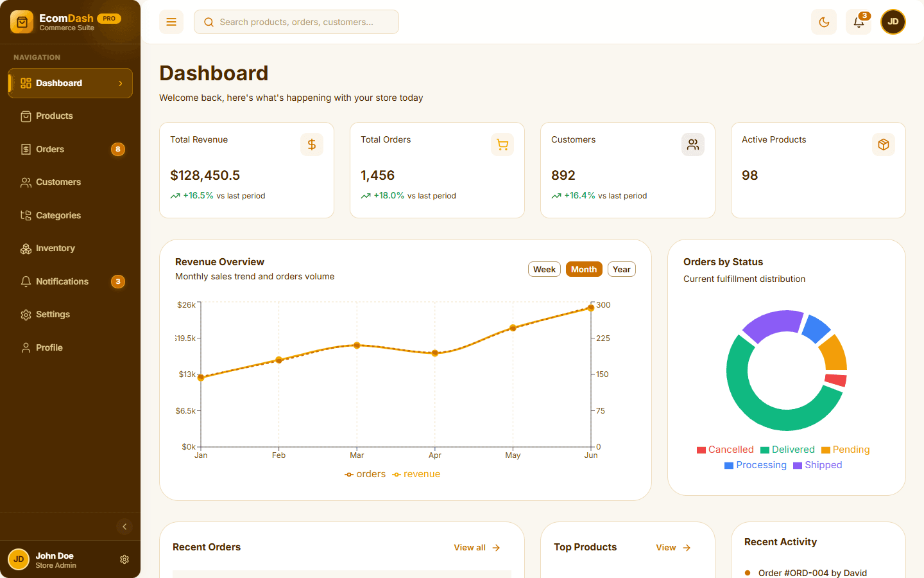
Task: Toggle the revenue series in chart legend
Action: 416,474
